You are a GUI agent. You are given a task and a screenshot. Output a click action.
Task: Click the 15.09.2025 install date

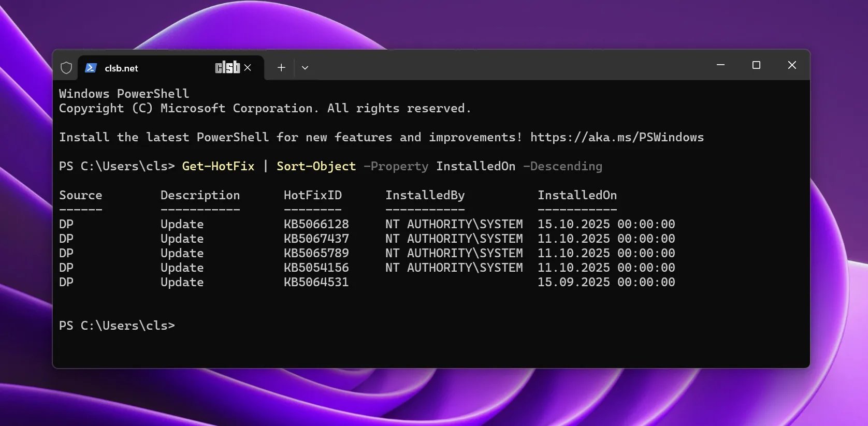[x=573, y=282]
